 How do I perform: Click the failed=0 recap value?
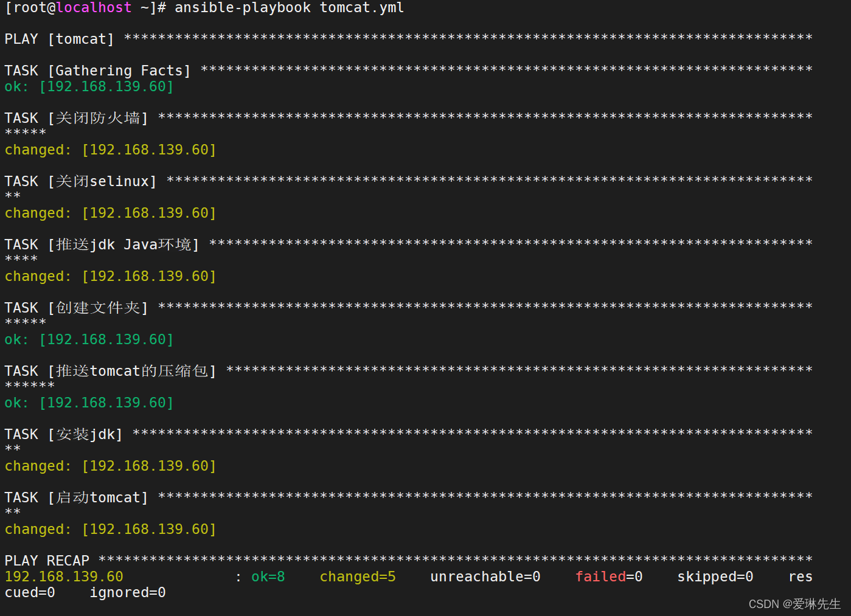coord(609,576)
